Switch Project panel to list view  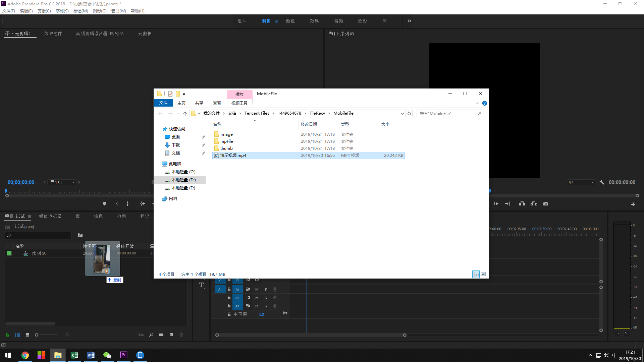tap(17, 335)
